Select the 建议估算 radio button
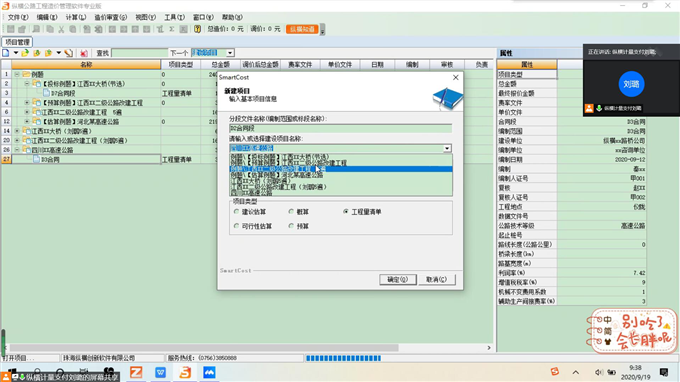 pyautogui.click(x=236, y=212)
